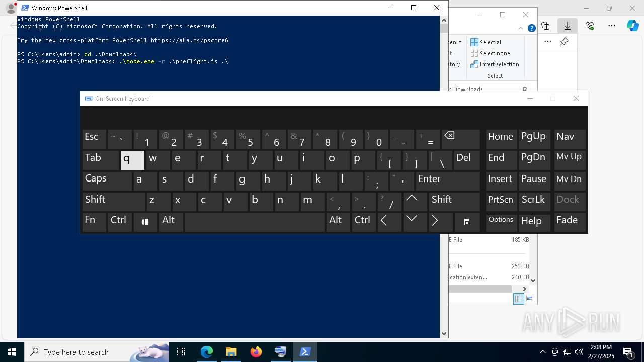The height and width of the screenshot is (362, 644).
Task: Click the 185 KB file row in Explorer
Action: (490, 240)
